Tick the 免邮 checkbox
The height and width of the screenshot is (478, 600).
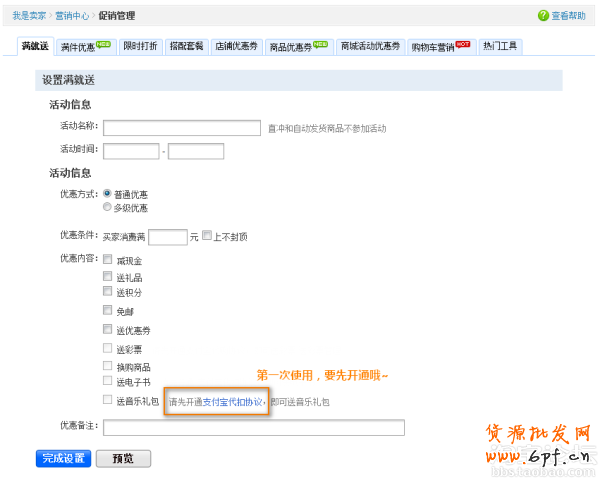108,312
